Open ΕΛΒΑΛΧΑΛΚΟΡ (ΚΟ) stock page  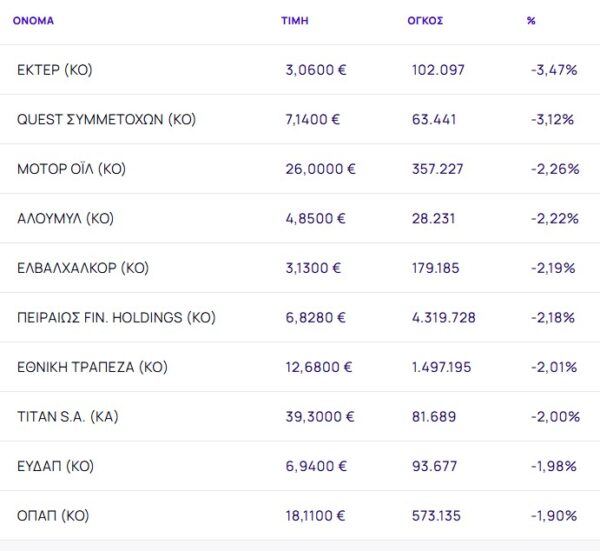pos(83,268)
